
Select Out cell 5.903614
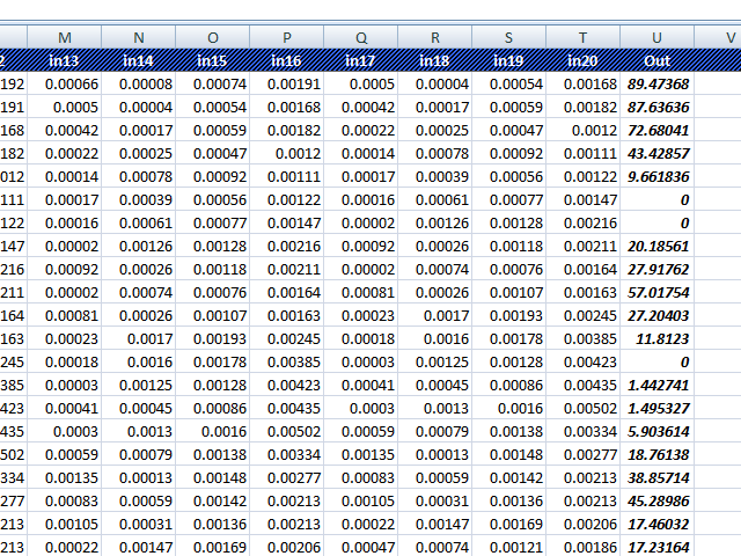[x=657, y=431]
